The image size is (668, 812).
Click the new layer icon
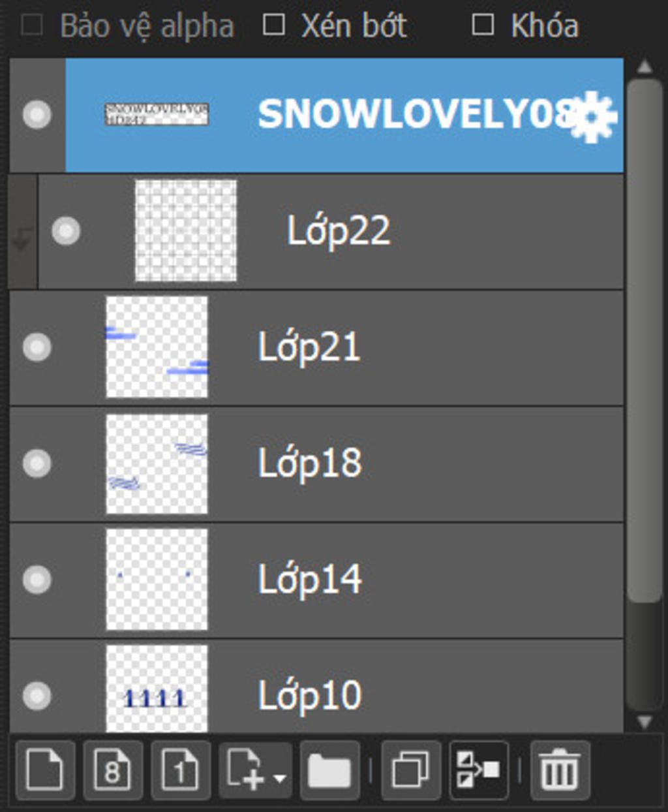pyautogui.click(x=45, y=771)
